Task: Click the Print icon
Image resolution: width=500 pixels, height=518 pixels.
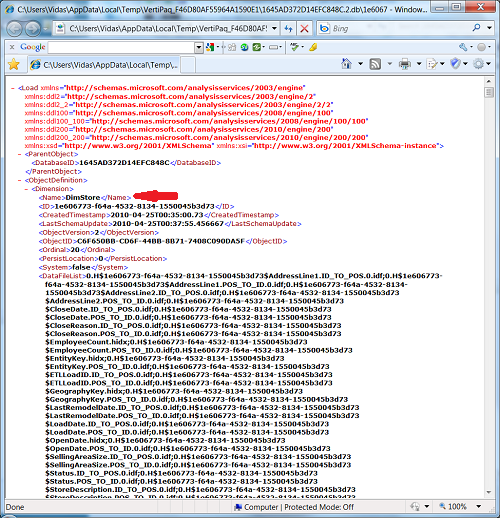Action: 405,64
